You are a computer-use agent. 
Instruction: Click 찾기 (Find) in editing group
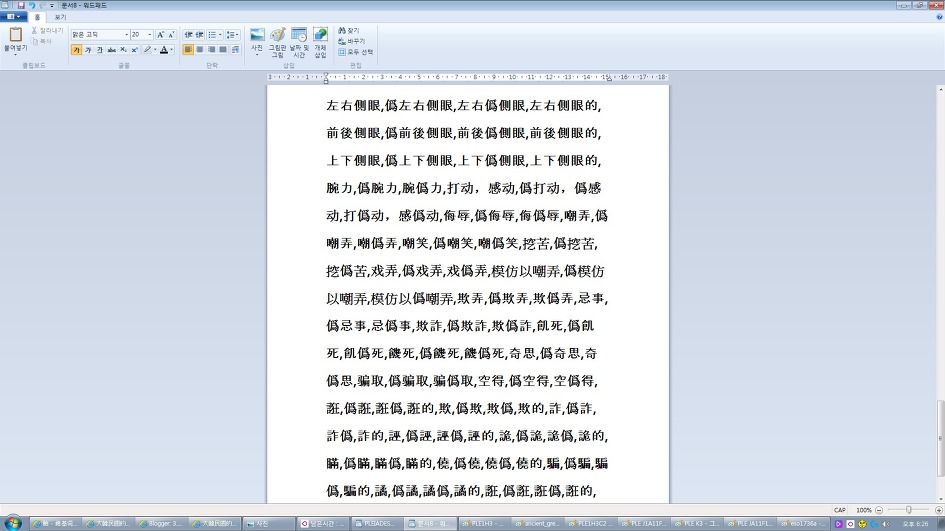[x=350, y=31]
